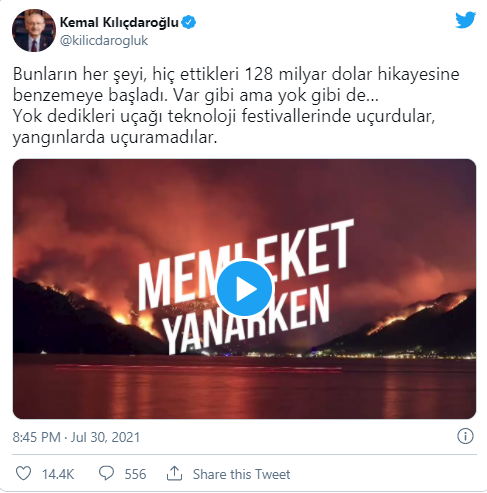Open the Kemal Kılıçdaroğlu display name link
Screen dimensions: 487x493
[119, 23]
